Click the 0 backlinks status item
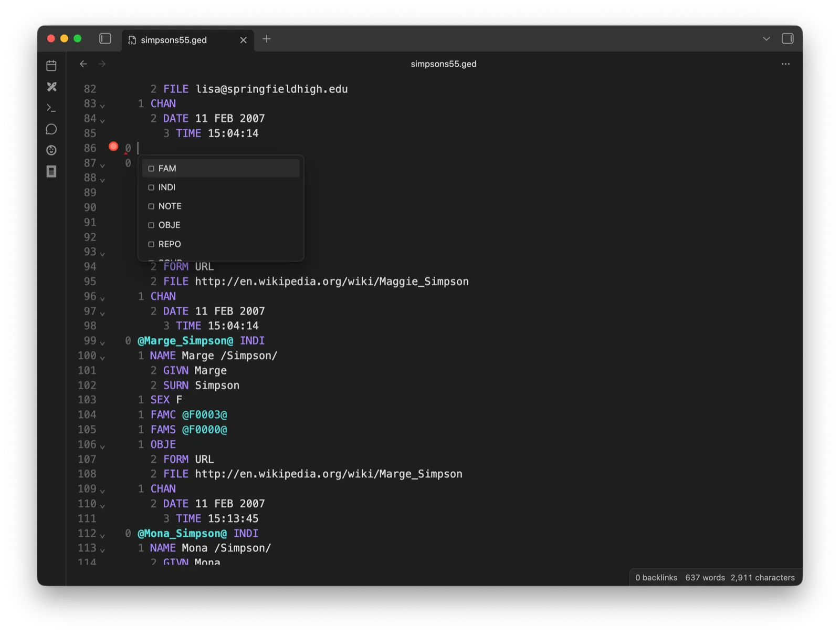840x635 pixels. [x=656, y=578]
